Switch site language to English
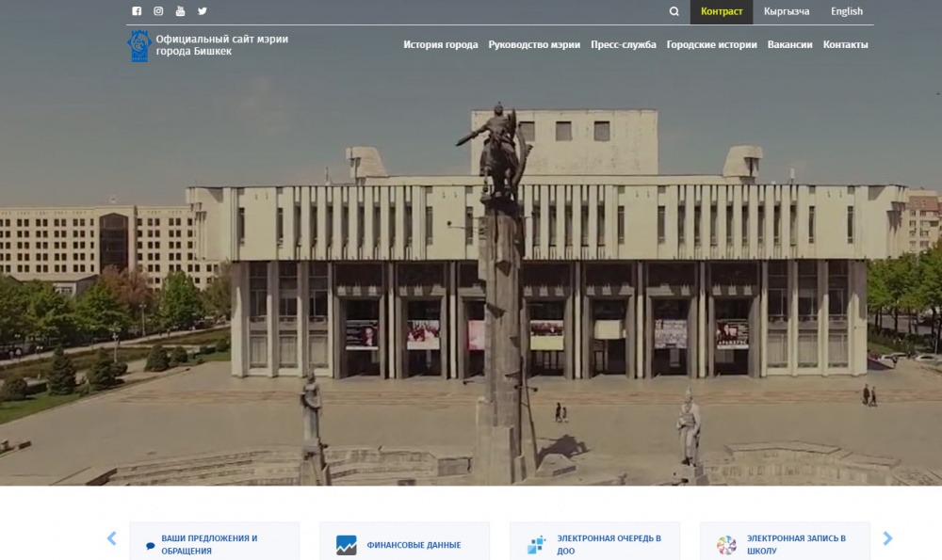Image resolution: width=942 pixels, height=560 pixels. pos(846,12)
